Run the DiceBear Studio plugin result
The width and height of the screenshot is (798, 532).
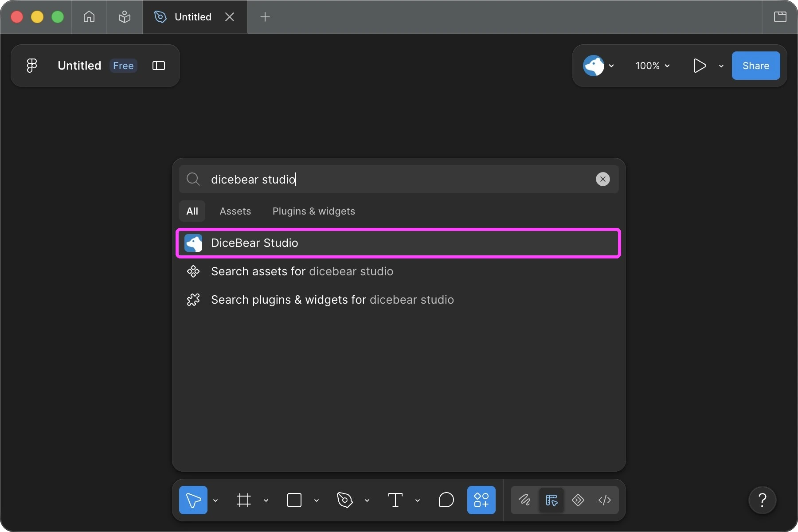(398, 243)
